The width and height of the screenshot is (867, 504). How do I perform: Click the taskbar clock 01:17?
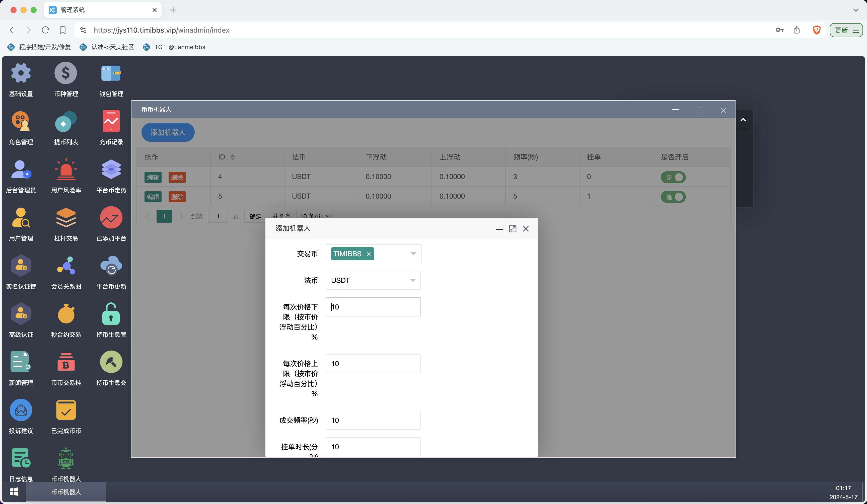844,488
